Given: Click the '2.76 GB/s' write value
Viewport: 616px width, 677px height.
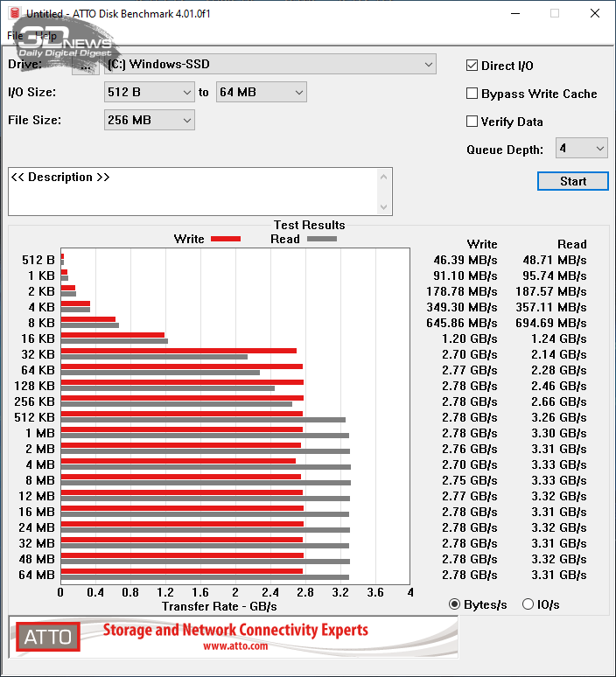Looking at the screenshot, I should tap(470, 449).
